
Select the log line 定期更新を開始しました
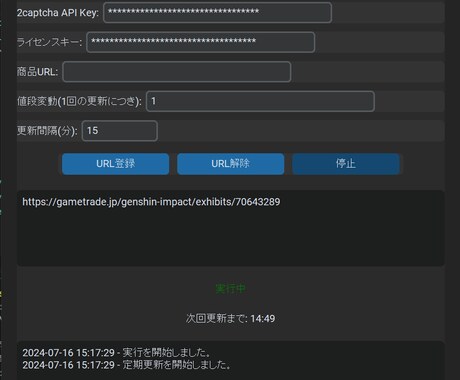tap(127, 365)
